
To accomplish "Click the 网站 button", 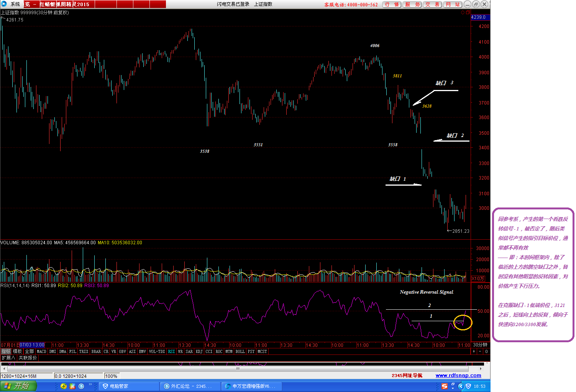I will (453, 5).
